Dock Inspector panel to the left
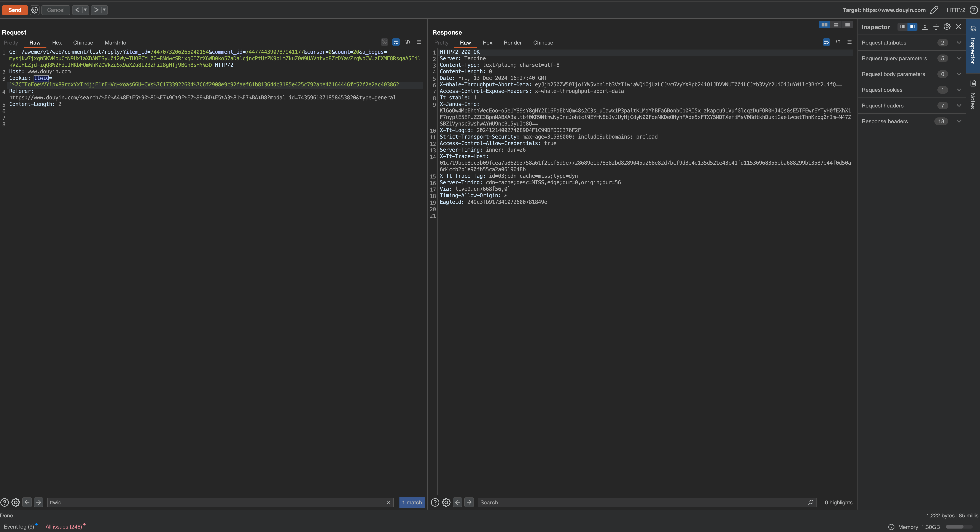This screenshot has width=980, height=532. click(x=902, y=27)
